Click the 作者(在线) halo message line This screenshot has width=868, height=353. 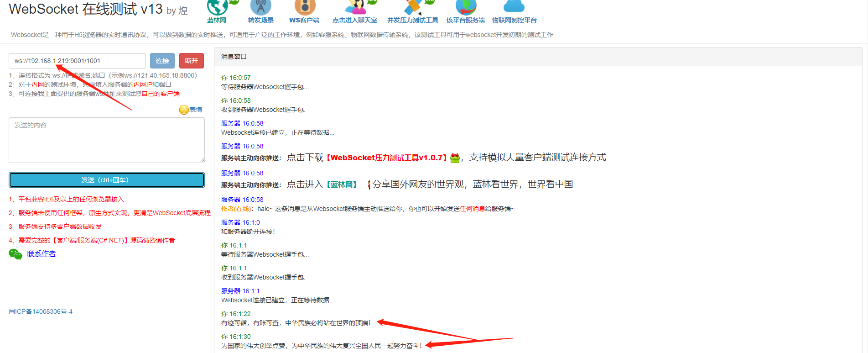(368, 209)
